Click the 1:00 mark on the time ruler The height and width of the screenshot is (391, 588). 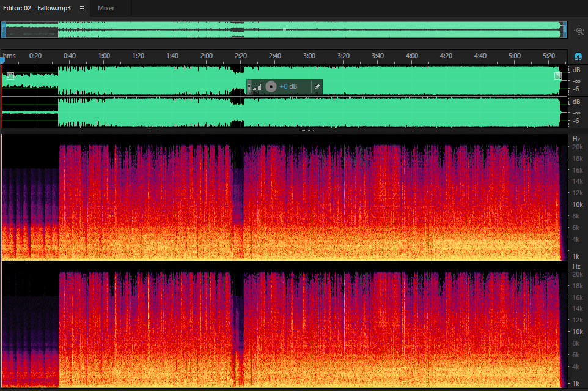[104, 56]
